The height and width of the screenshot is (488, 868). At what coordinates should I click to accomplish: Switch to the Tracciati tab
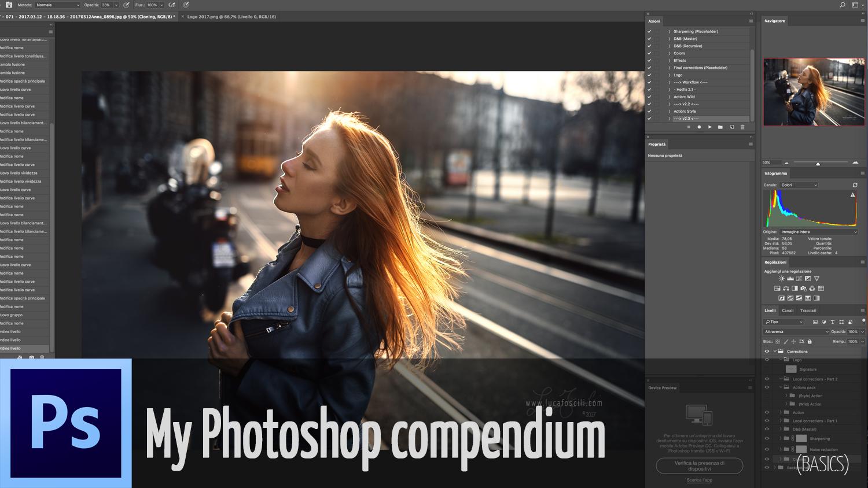pyautogui.click(x=808, y=310)
